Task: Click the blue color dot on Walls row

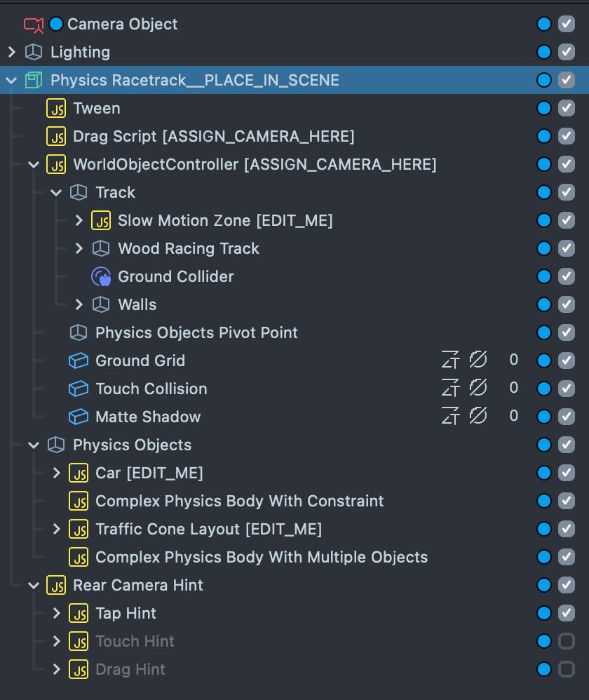Action: tap(544, 304)
